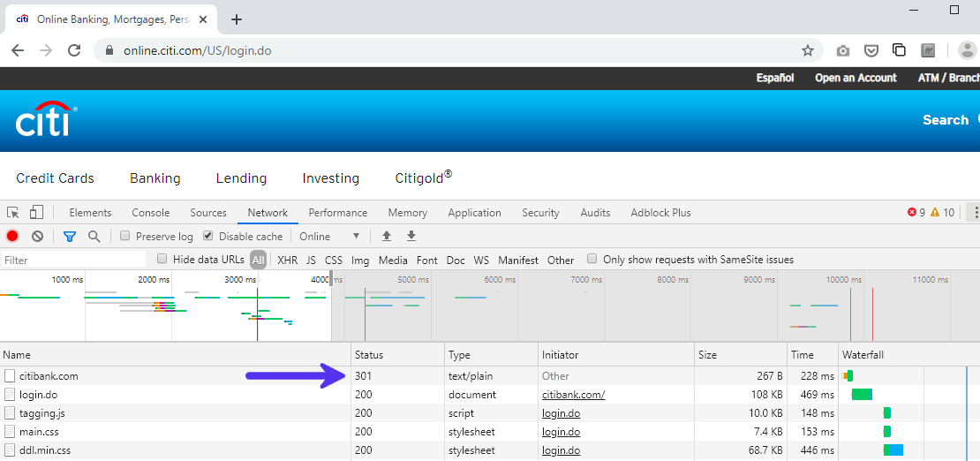Screen dimensions: 980x461
Task: Bookmark this page with star icon
Action: (807, 50)
